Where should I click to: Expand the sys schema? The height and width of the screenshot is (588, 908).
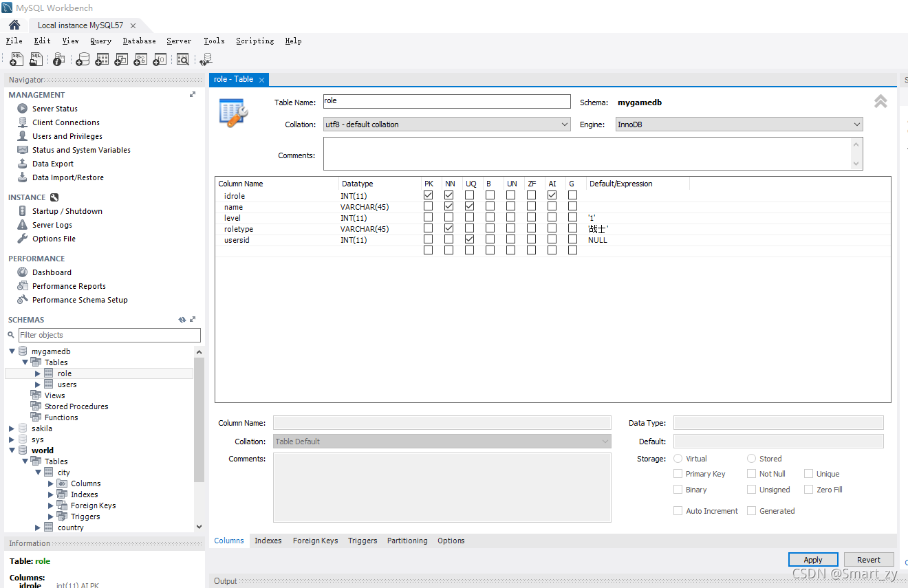[x=12, y=439]
